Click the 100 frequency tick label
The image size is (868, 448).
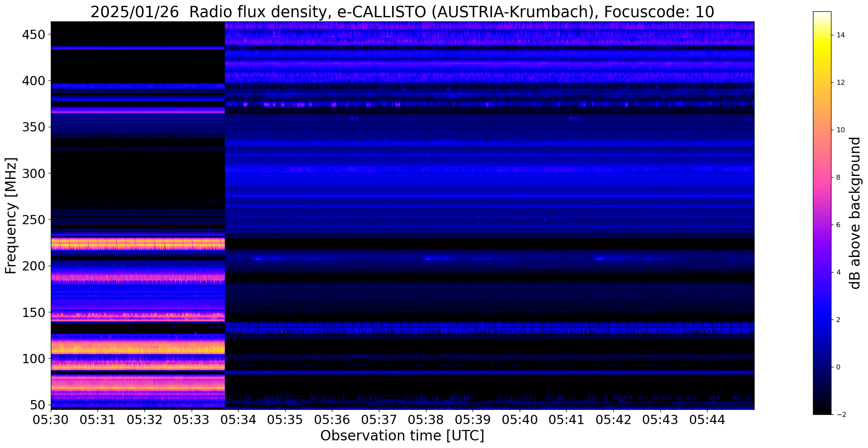pyautogui.click(x=34, y=359)
